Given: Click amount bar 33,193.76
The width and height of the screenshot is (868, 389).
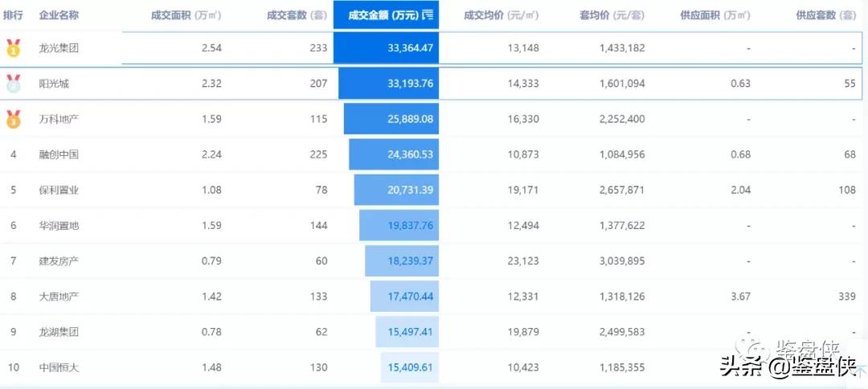Looking at the screenshot, I should [389, 84].
